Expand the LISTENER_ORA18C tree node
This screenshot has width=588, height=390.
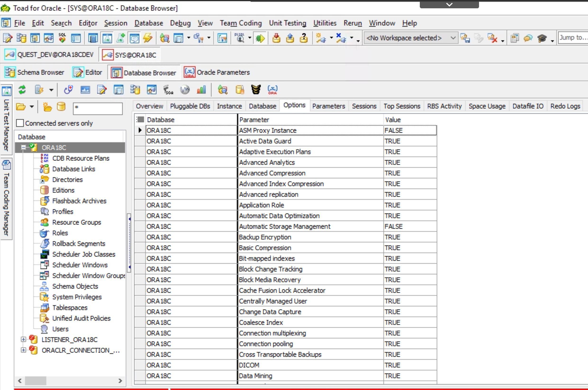click(23, 340)
